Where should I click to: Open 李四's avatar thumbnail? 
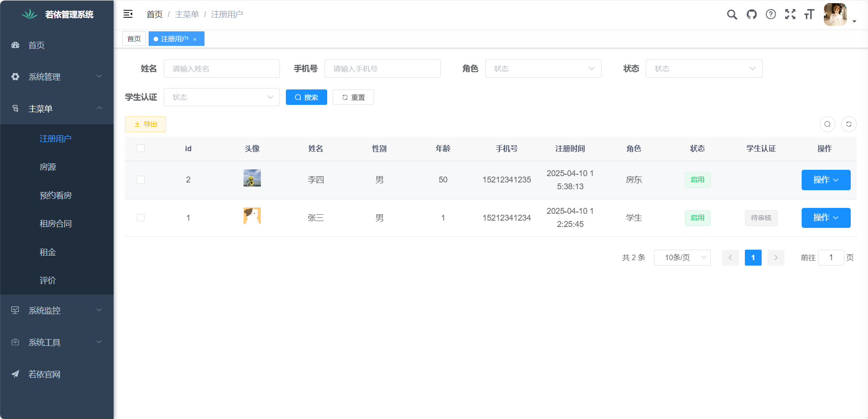(x=252, y=178)
